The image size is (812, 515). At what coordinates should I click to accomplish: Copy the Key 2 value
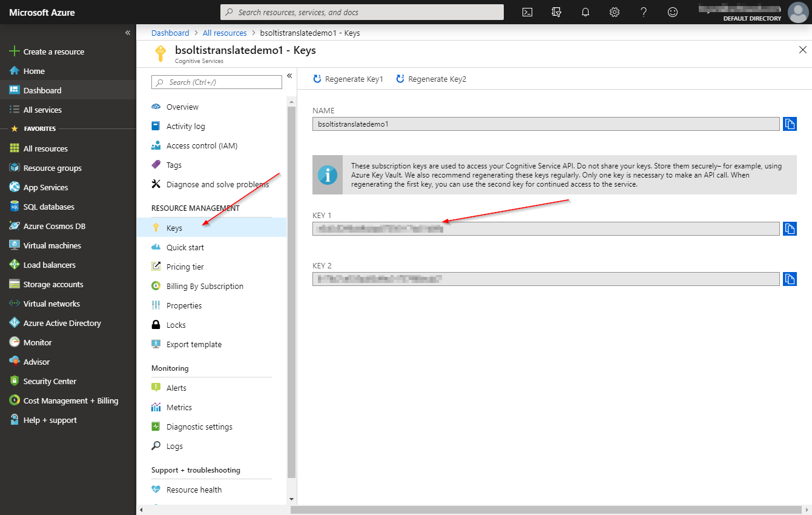[790, 279]
